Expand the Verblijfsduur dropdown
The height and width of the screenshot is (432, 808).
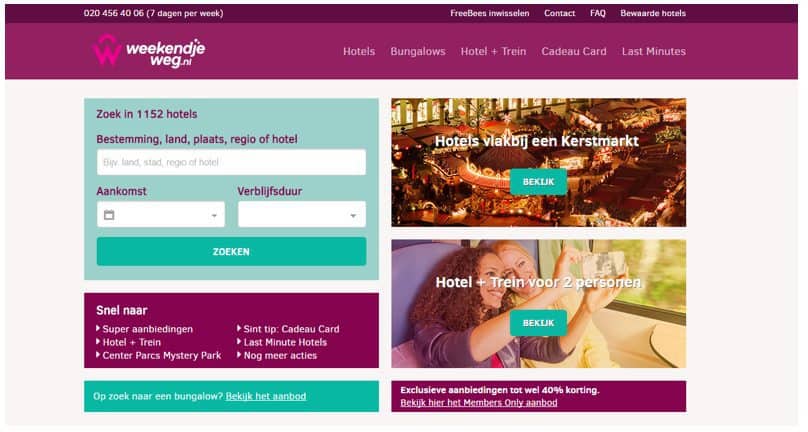tap(301, 214)
